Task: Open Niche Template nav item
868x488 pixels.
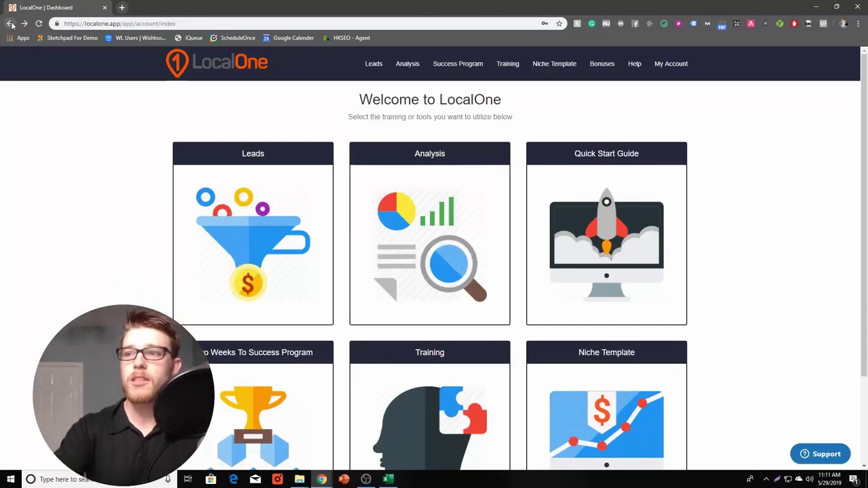Action: [x=554, y=64]
